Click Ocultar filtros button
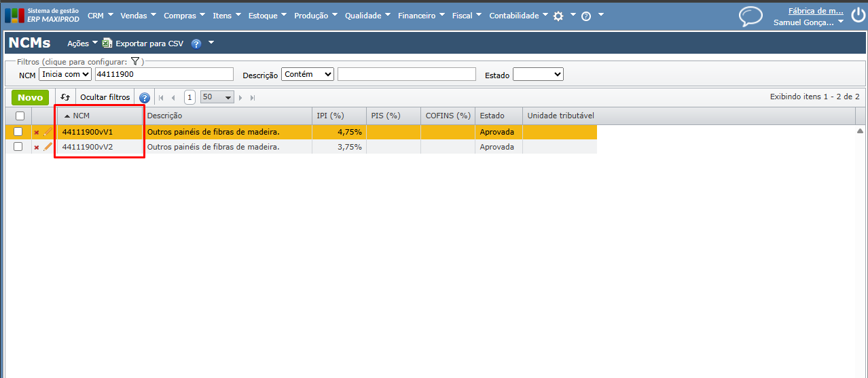This screenshot has height=378, width=868. (x=105, y=97)
